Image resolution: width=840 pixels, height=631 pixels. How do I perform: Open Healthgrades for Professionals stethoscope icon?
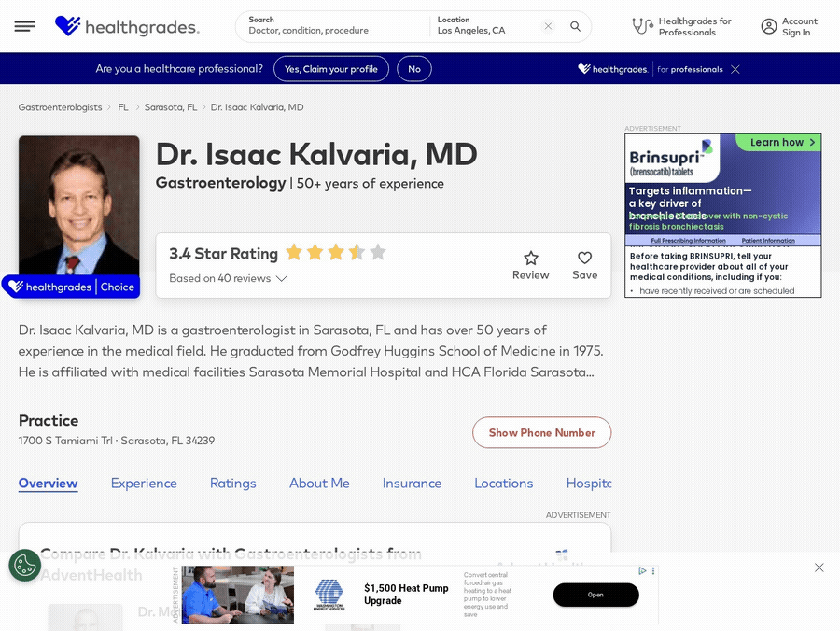(642, 26)
